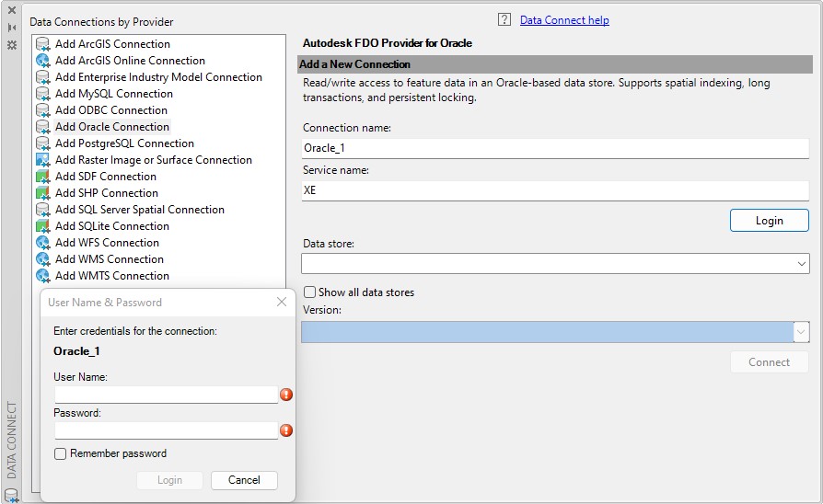Enable Show all data stores checkbox
The width and height of the screenshot is (823, 504).
[x=309, y=292]
